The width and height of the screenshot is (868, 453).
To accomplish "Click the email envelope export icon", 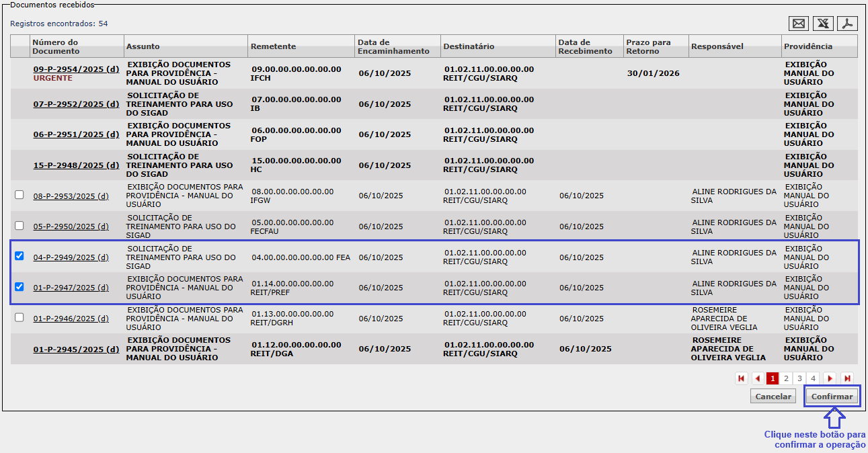I will coord(799,24).
